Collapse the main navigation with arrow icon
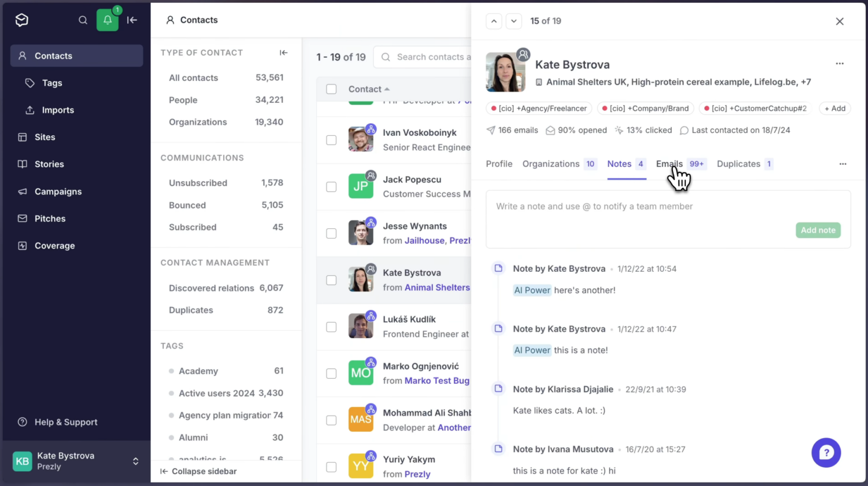 coord(132,20)
